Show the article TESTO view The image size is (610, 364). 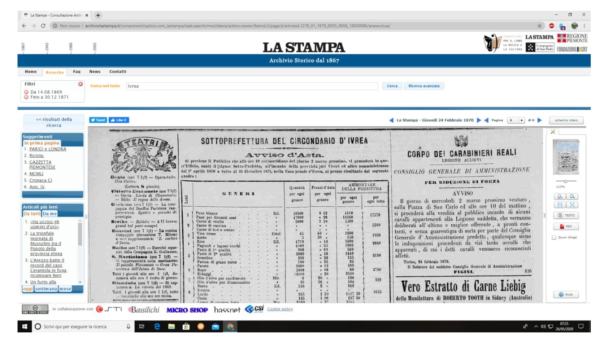pos(567,215)
